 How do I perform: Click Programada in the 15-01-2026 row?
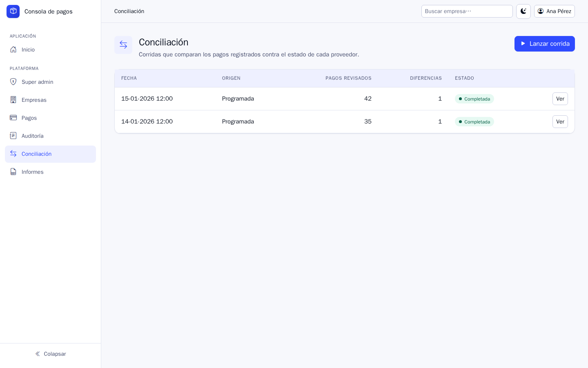coord(238,99)
